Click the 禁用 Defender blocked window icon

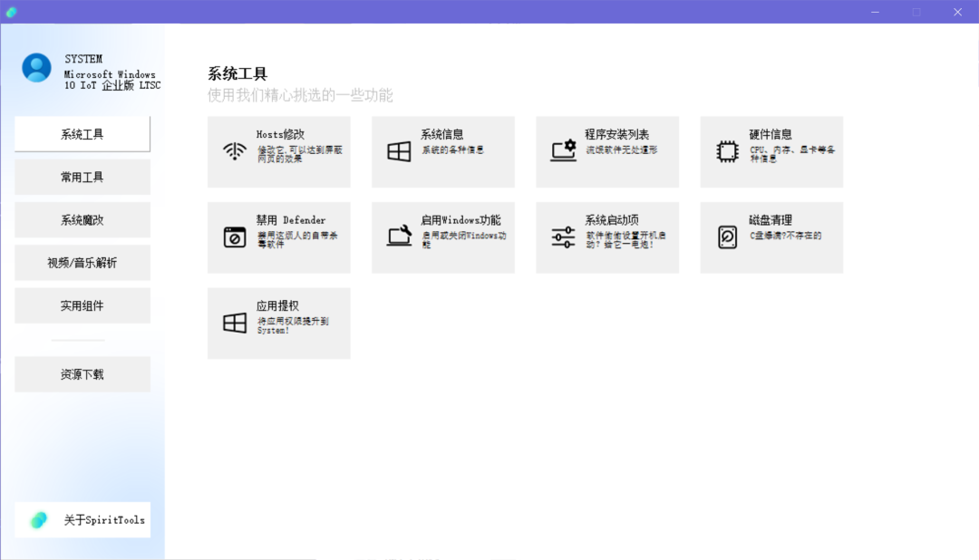(235, 237)
